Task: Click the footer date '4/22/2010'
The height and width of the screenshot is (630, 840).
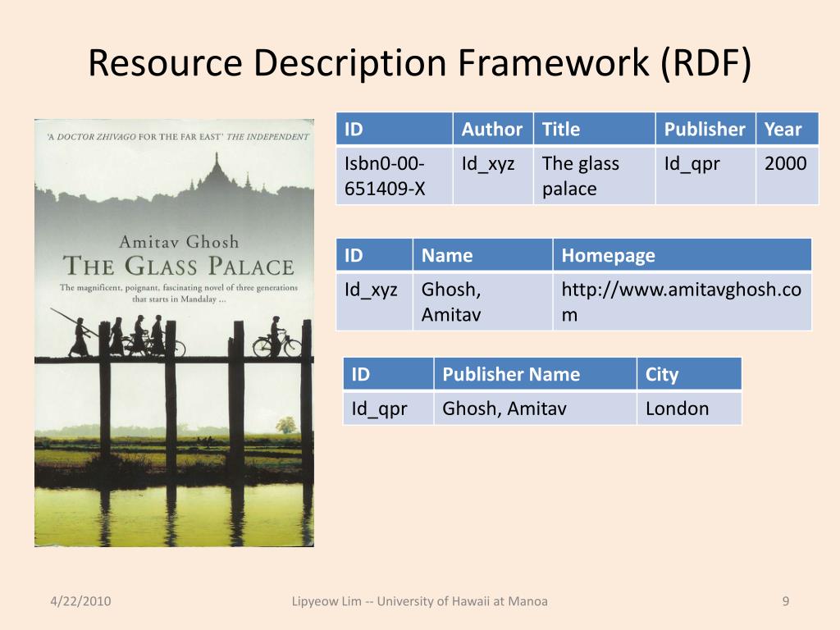Action: pos(81,601)
